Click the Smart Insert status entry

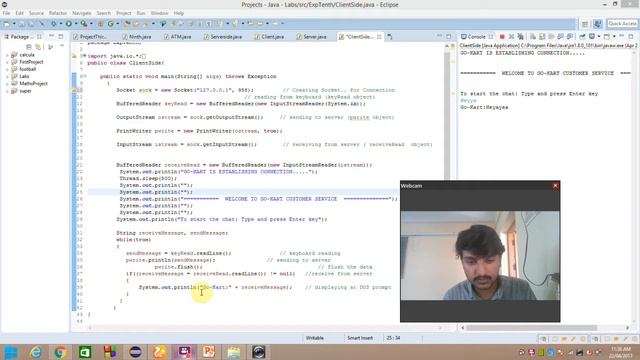click(x=360, y=338)
